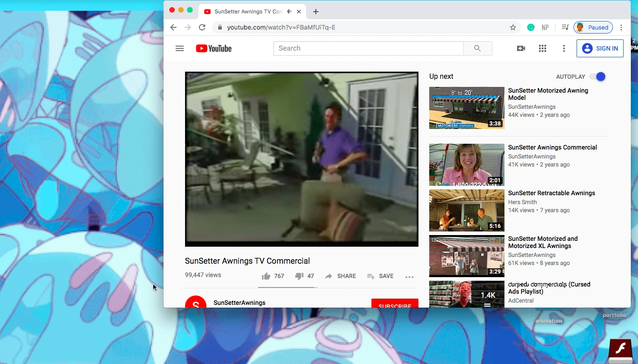This screenshot has width=638, height=364.
Task: Open SunSetter Motorized Awning Model thumbnail
Action: coord(467,108)
